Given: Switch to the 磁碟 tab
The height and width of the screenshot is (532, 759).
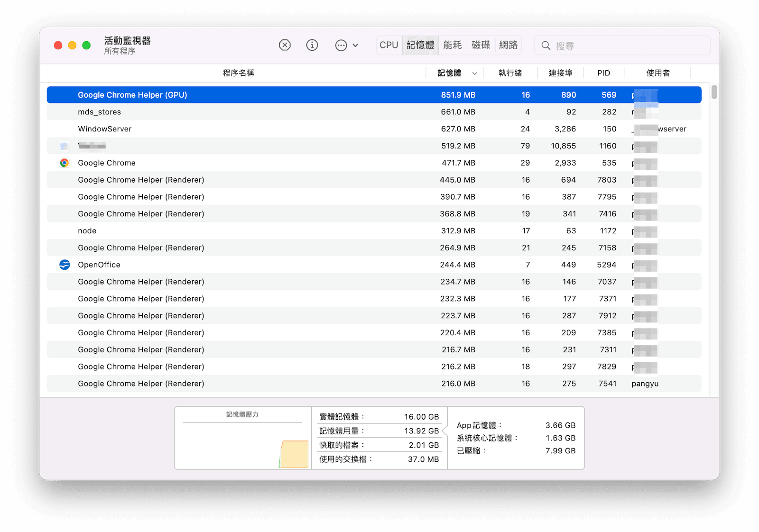Looking at the screenshot, I should click(x=481, y=45).
